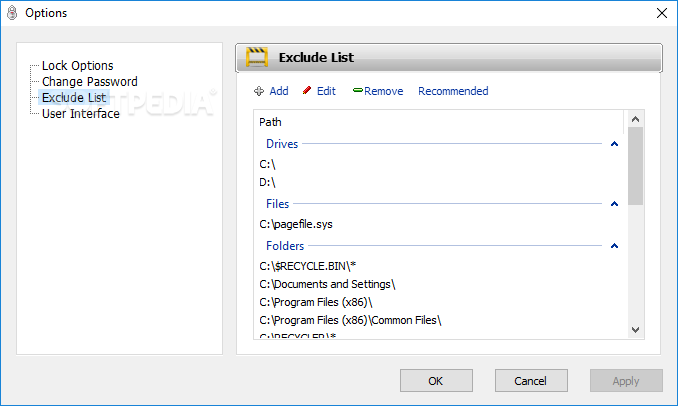
Task: Click the Exclude List header clapboard icon
Action: point(257,57)
